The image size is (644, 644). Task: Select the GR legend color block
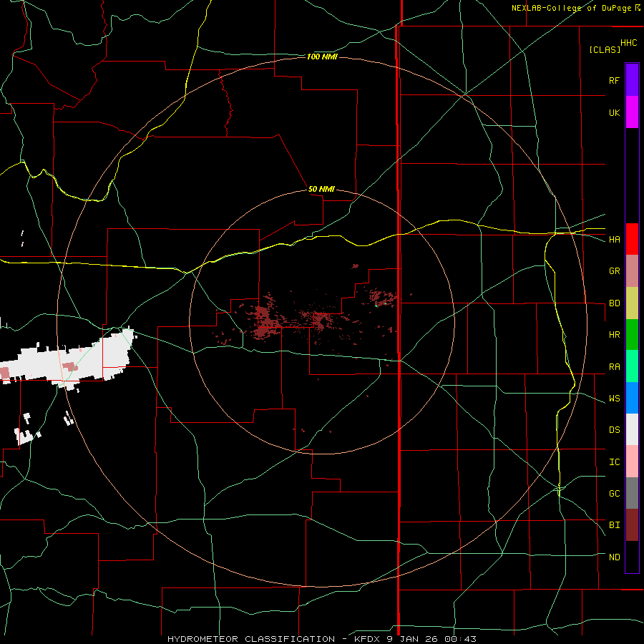(x=632, y=271)
